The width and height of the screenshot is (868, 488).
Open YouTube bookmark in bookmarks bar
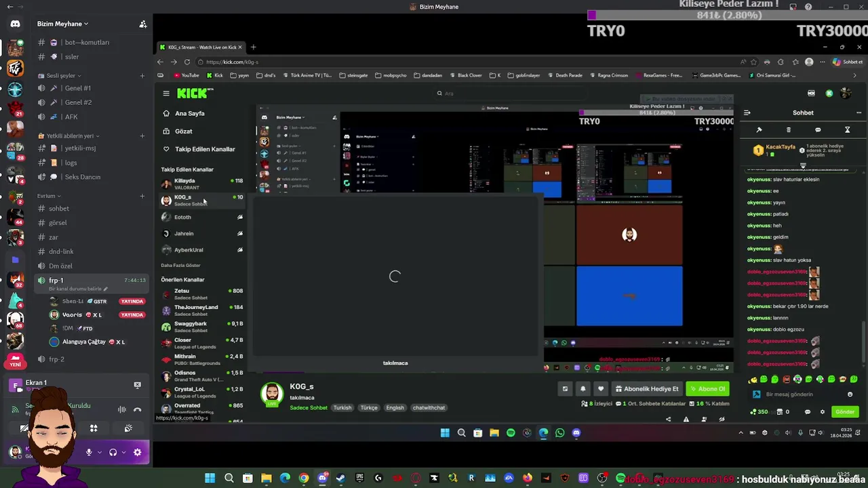click(186, 75)
